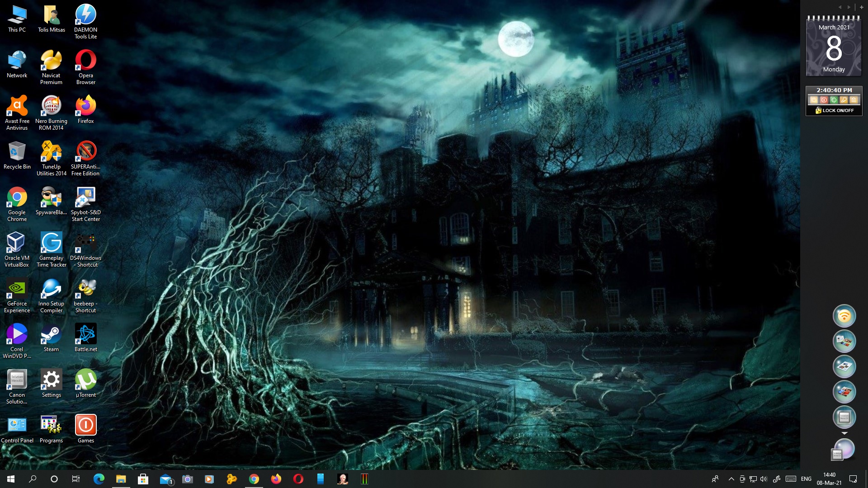868x488 pixels.
Task: Click the eject button in gadget
Action: [854, 100]
